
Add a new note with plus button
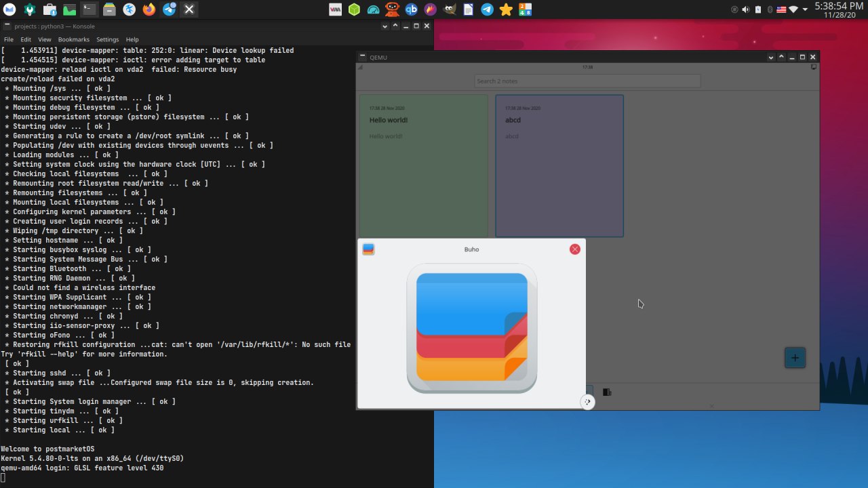(x=795, y=358)
